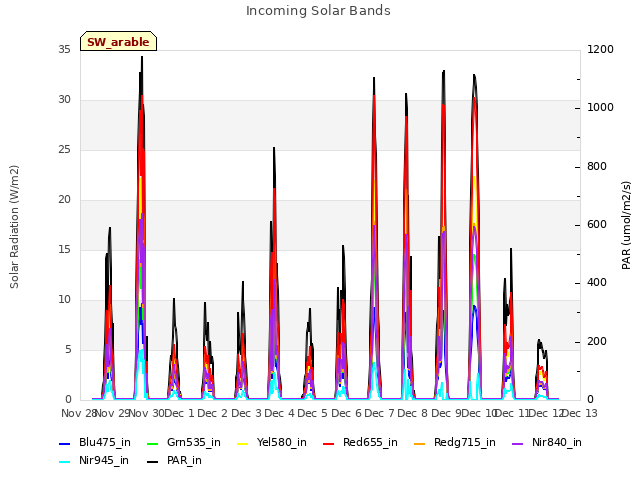Viewport: 640px width, 480px height.
Task: Click the 20 left y-axis tick label
Action: point(64,200)
